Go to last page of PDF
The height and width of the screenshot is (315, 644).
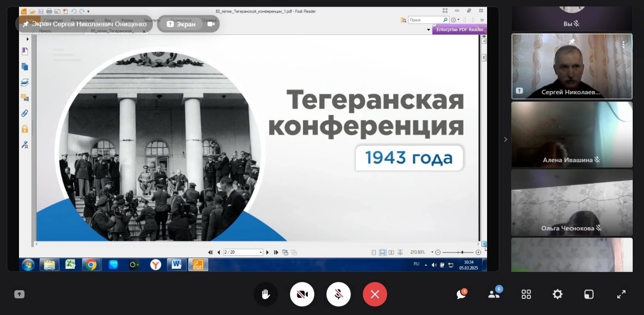[x=276, y=252]
